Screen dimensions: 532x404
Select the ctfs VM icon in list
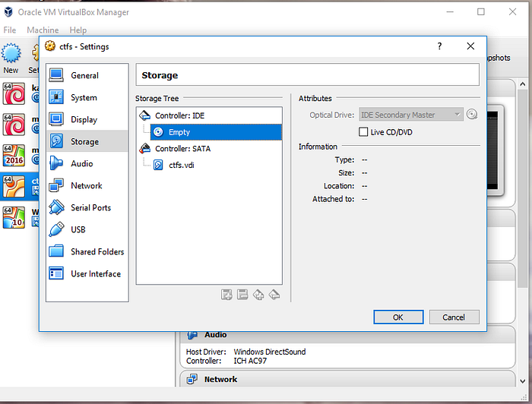[14, 186]
